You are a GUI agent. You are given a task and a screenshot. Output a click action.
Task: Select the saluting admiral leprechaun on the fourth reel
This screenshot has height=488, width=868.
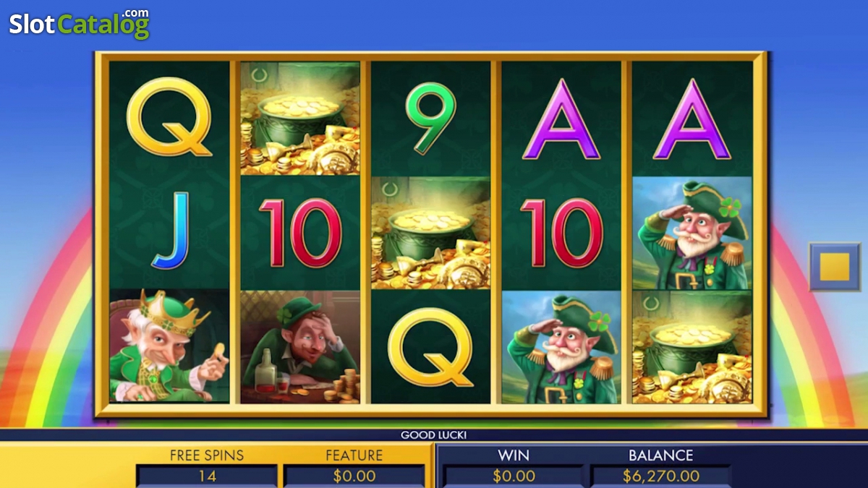(x=561, y=346)
